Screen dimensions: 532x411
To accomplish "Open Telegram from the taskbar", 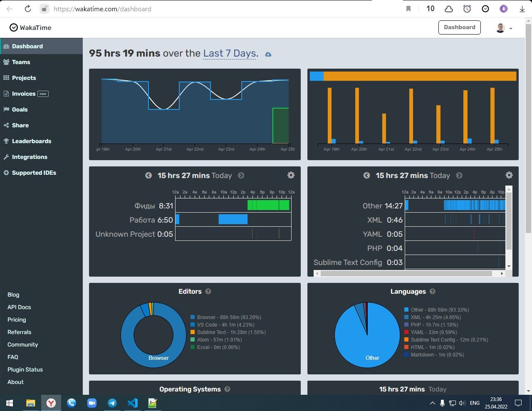I will point(112,403).
